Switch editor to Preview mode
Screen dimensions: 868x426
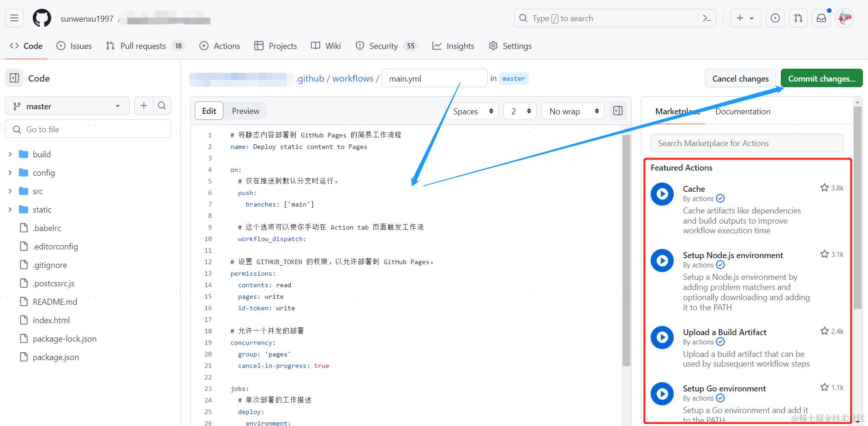[x=245, y=111]
